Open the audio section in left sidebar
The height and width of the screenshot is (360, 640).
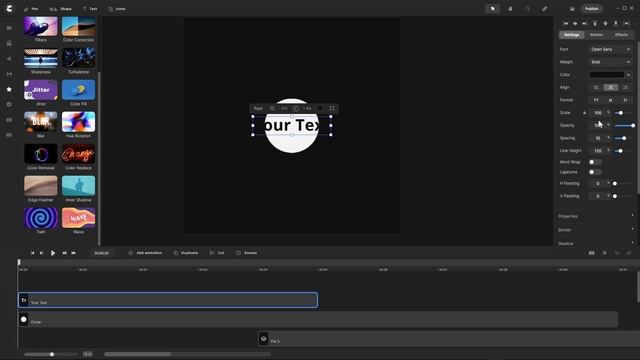tap(9, 59)
